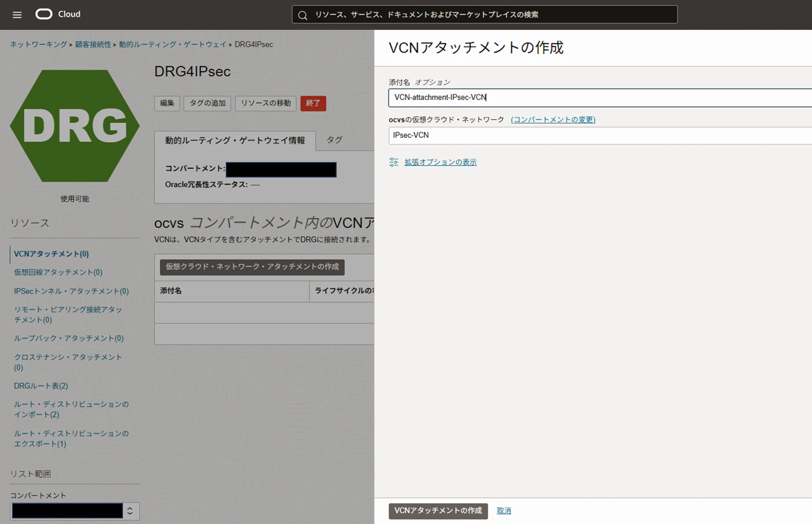Select the 動的ルーティング・ゲートウェイ情報 tab
Viewport: 812px width, 524px height.
pos(235,141)
